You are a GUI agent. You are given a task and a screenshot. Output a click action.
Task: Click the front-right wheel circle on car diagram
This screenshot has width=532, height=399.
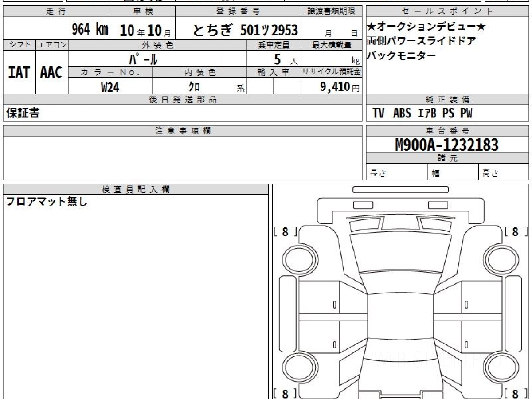[501, 258]
